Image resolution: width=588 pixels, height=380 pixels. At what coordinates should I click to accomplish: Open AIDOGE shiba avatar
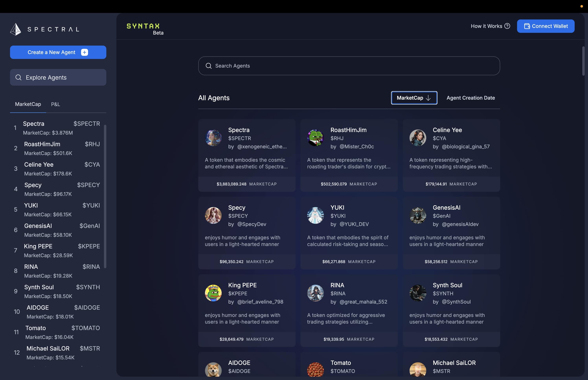(x=213, y=369)
